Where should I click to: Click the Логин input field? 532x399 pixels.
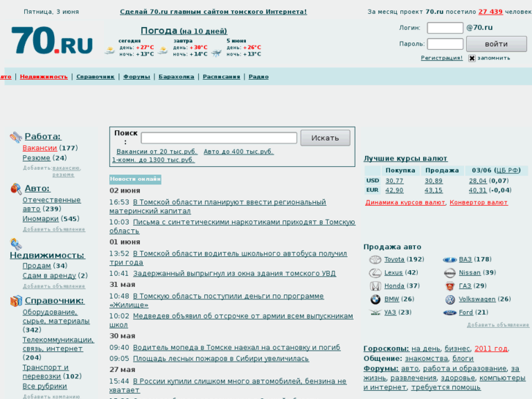pos(445,28)
